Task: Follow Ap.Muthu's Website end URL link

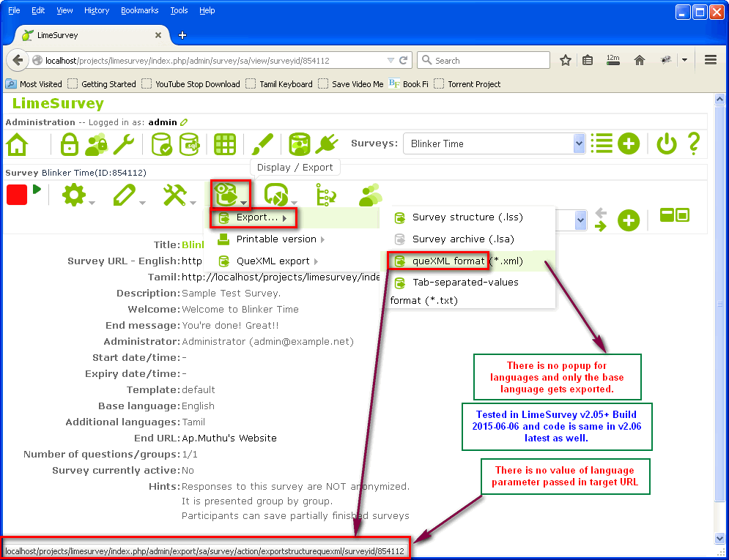Action: tap(229, 438)
